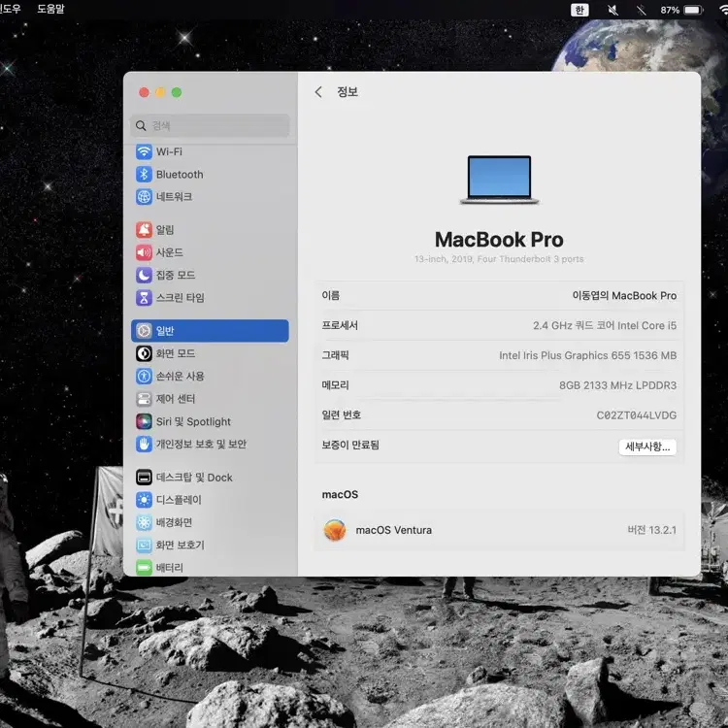Click the macOS Ventura logo icon
Viewport: 728px width, 728px height.
click(335, 530)
